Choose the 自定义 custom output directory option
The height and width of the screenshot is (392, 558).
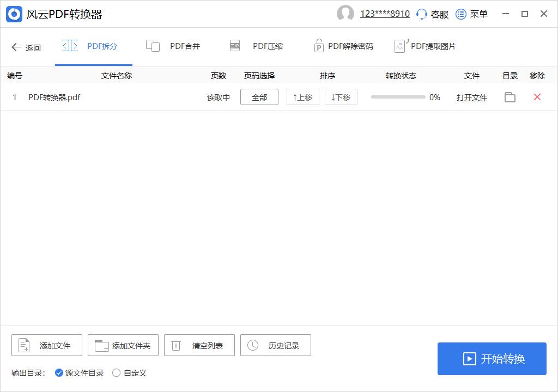[x=116, y=372]
